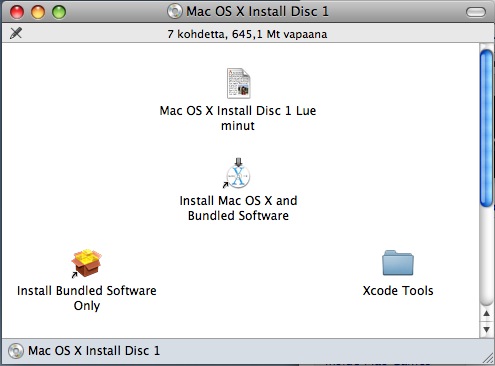The width and height of the screenshot is (495, 366).
Task: Minimize the window with the yellow button
Action: tap(38, 12)
